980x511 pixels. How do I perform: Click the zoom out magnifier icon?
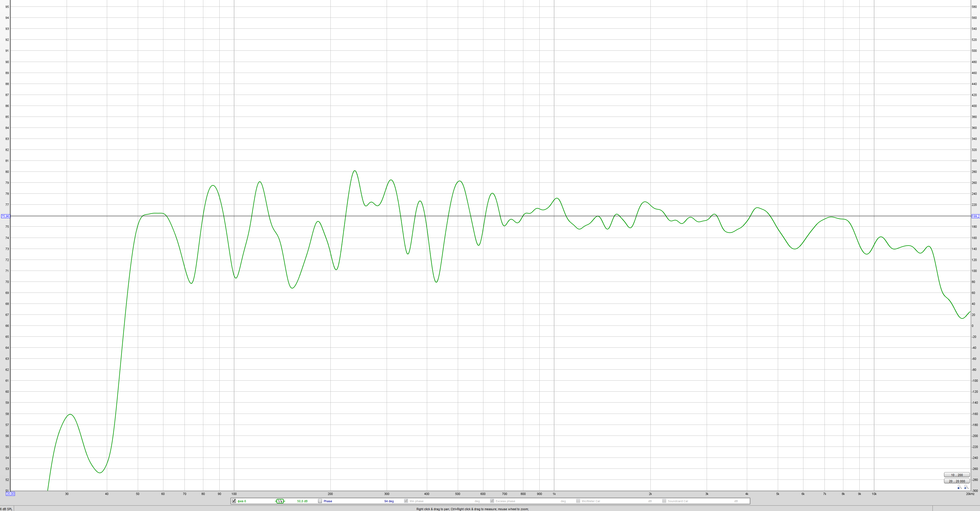coord(959,487)
